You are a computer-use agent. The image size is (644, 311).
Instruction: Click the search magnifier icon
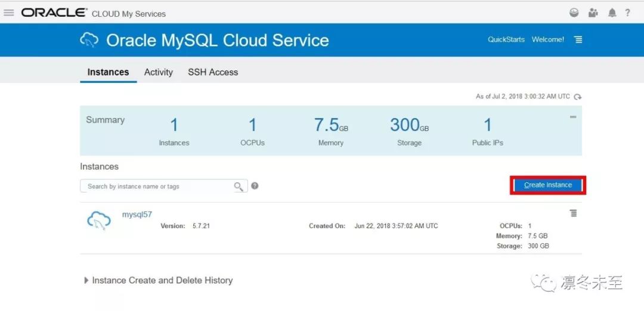[239, 186]
